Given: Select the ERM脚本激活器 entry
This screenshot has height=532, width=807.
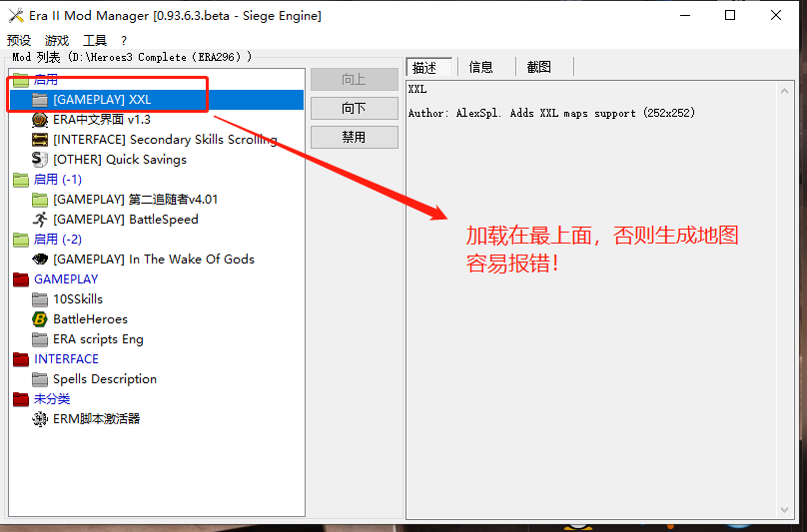Looking at the screenshot, I should click(x=97, y=419).
